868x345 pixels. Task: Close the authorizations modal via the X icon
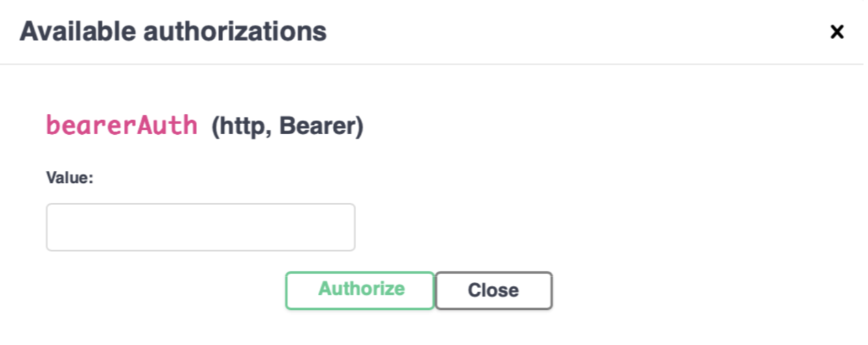click(x=837, y=31)
